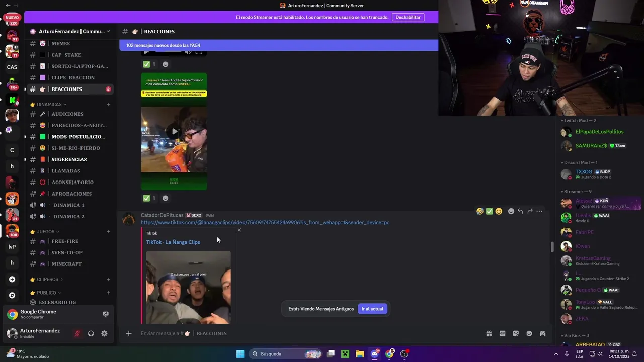
Task: Click the CatadorDePitucas username
Action: click(x=162, y=215)
